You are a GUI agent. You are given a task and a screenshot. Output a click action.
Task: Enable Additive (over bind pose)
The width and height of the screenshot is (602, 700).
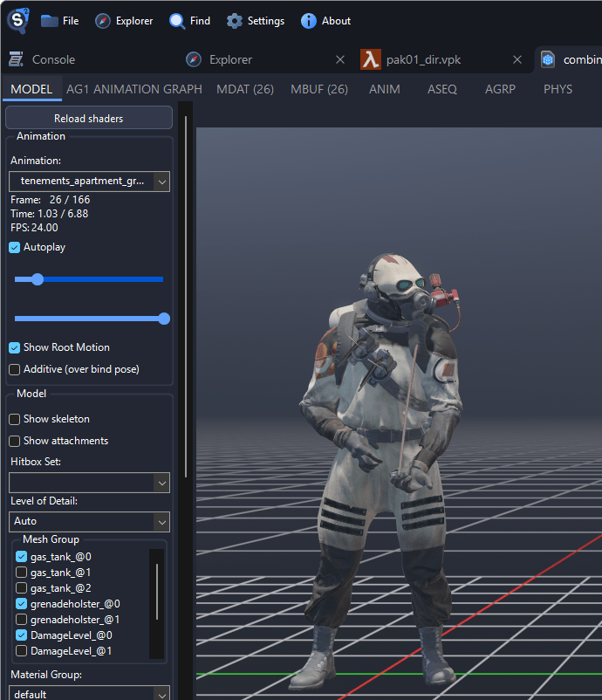coord(14,369)
